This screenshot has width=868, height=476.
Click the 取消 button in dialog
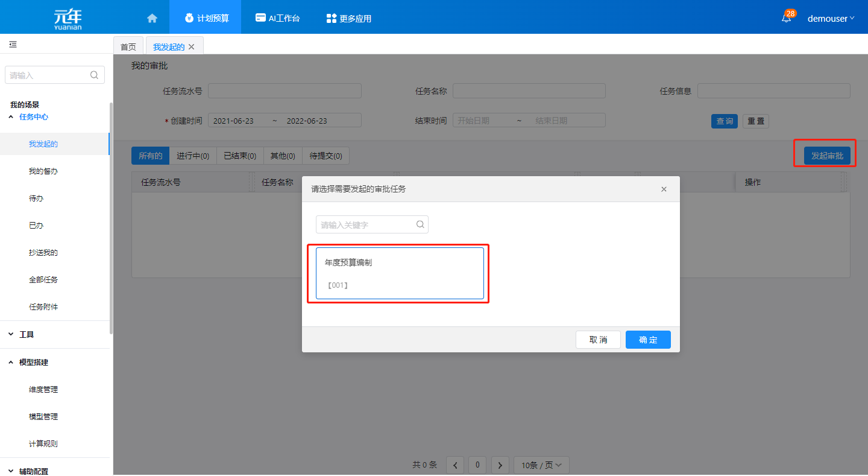click(598, 340)
